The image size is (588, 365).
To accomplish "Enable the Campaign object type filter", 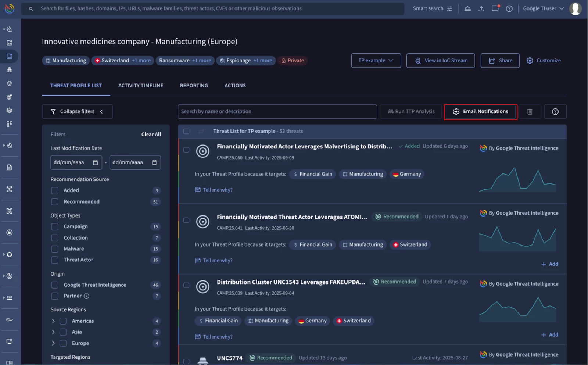I will point(55,226).
